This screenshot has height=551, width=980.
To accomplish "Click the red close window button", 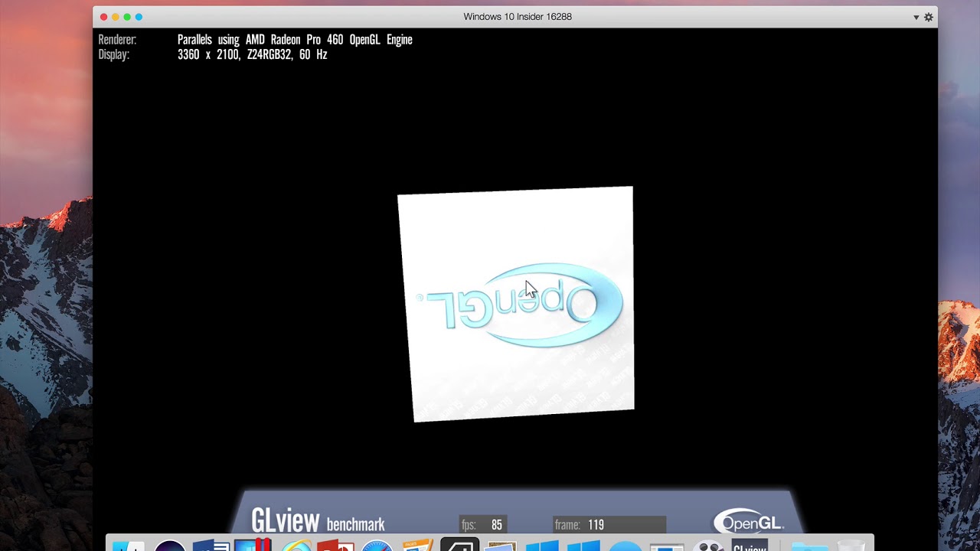I will pyautogui.click(x=104, y=17).
